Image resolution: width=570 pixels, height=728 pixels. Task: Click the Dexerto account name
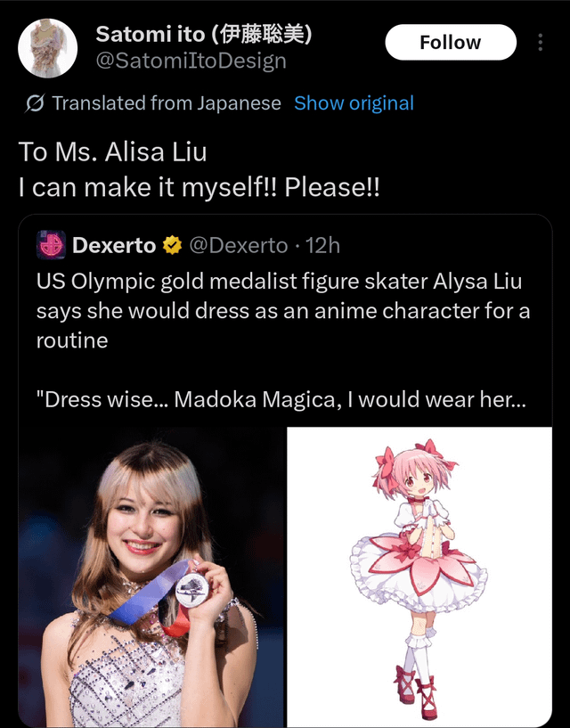coord(114,245)
